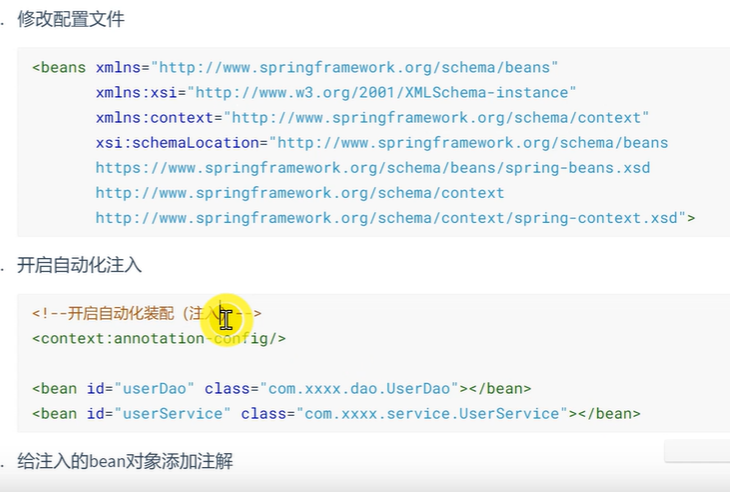The width and height of the screenshot is (730, 492).
Task: Open the spring-context.xsd URL
Action: click(x=390, y=218)
